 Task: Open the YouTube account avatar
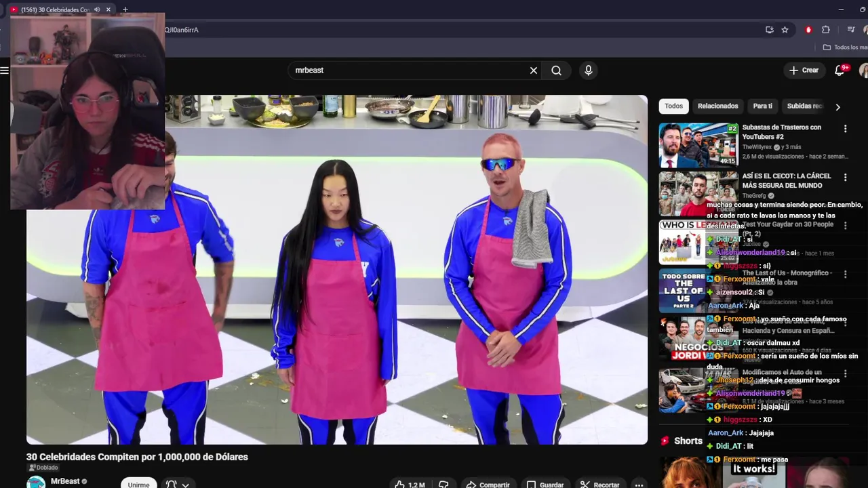pyautogui.click(x=864, y=70)
